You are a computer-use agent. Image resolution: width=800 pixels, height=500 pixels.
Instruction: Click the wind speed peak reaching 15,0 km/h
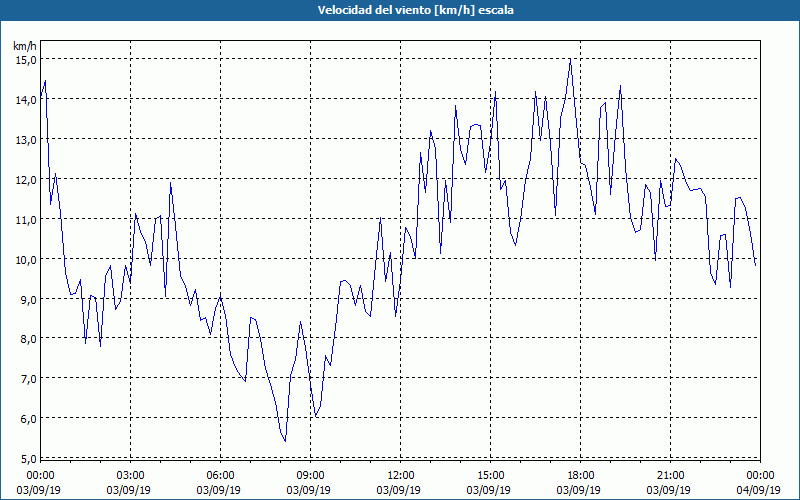(x=570, y=60)
